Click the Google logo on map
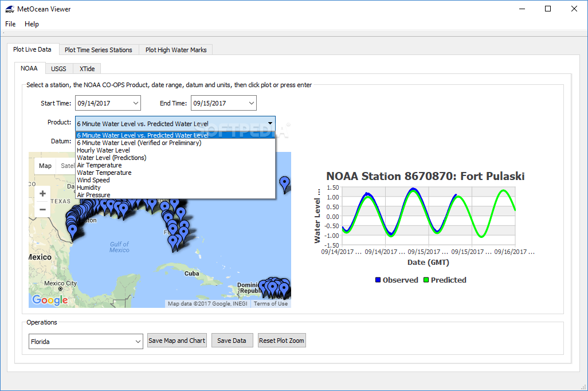Screen dimensions: 588x391 [x=50, y=300]
